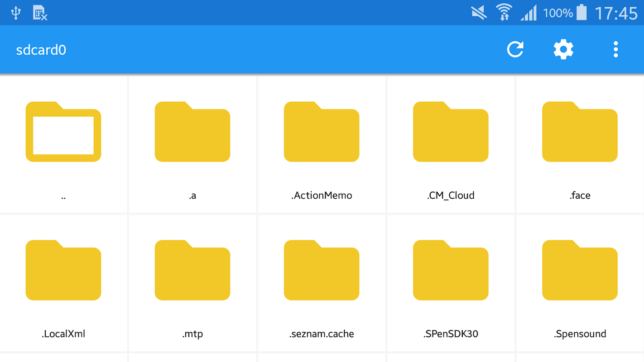This screenshot has height=362, width=644.
Task: Select the ".CM_Cloud" folder name
Action: point(451,195)
